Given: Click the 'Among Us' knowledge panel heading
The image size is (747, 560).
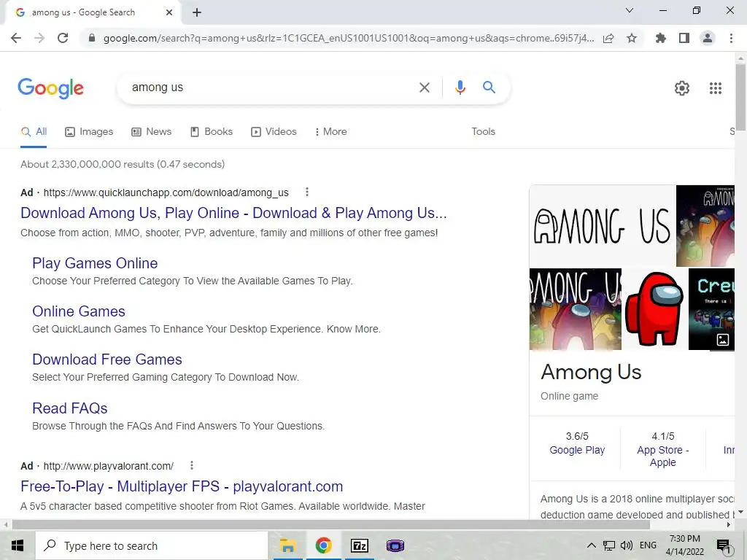Looking at the screenshot, I should [591, 373].
